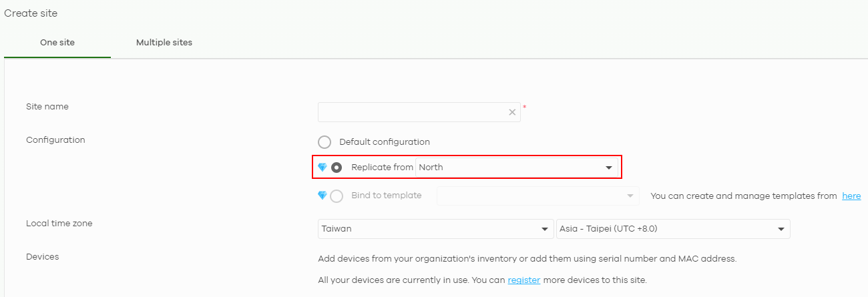The height and width of the screenshot is (297, 868).
Task: Click the arrow of the North dropdown
Action: pyautogui.click(x=609, y=168)
